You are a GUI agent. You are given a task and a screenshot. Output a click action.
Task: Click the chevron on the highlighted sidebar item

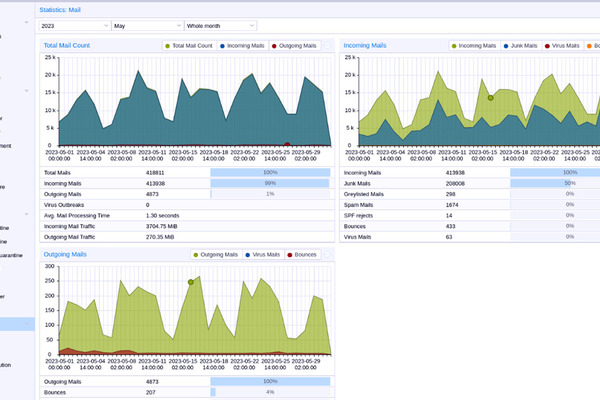[26, 324]
